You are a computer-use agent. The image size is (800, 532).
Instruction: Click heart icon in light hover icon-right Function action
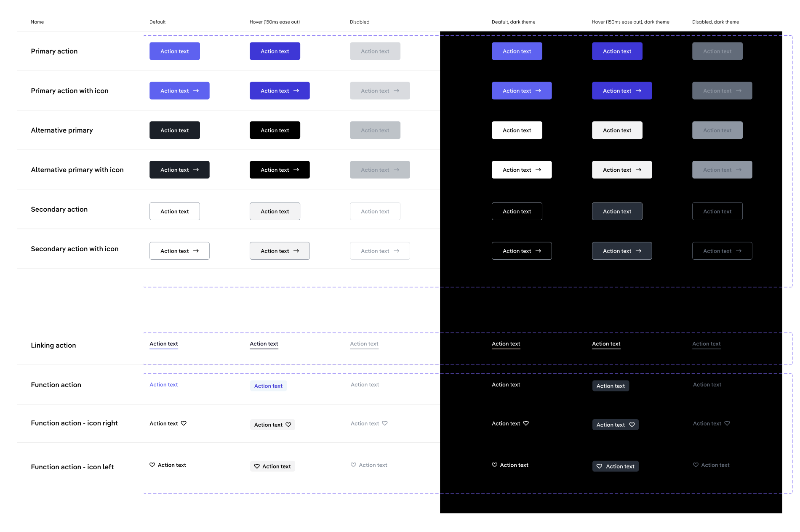(x=288, y=425)
